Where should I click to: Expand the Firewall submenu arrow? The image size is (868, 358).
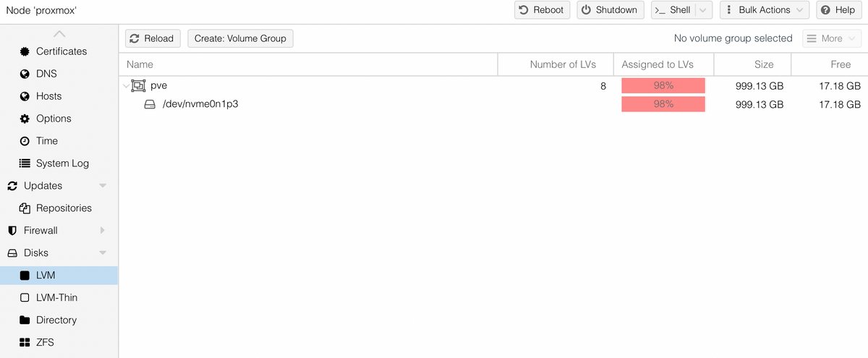(103, 231)
